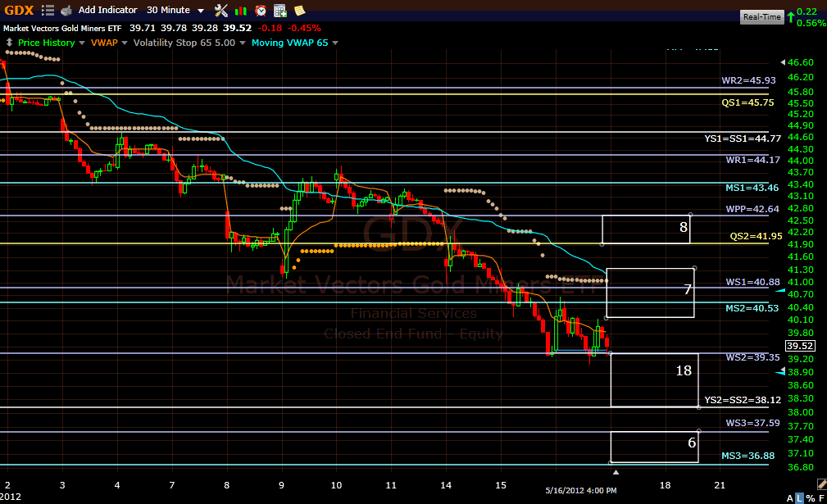Viewport: 827px width, 504px height.
Task: Click the Price History indicator label
Action: pos(47,43)
